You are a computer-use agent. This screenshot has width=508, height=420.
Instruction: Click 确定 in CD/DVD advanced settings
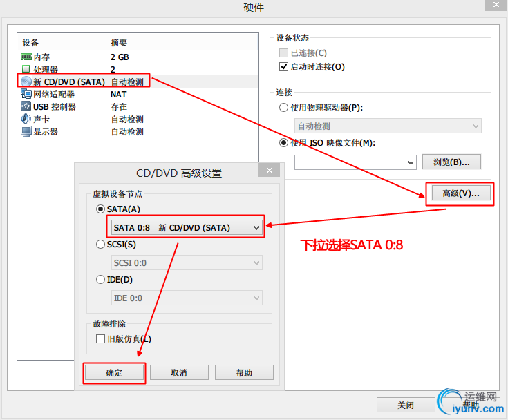(x=114, y=373)
